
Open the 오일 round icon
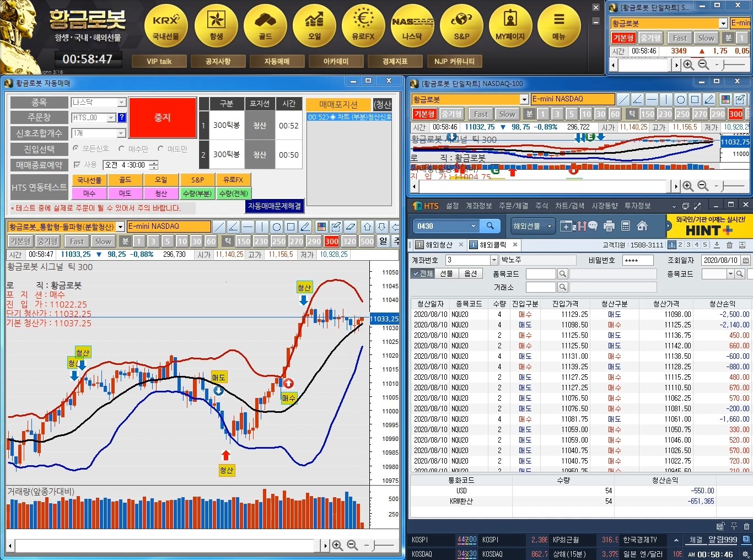[x=314, y=25]
